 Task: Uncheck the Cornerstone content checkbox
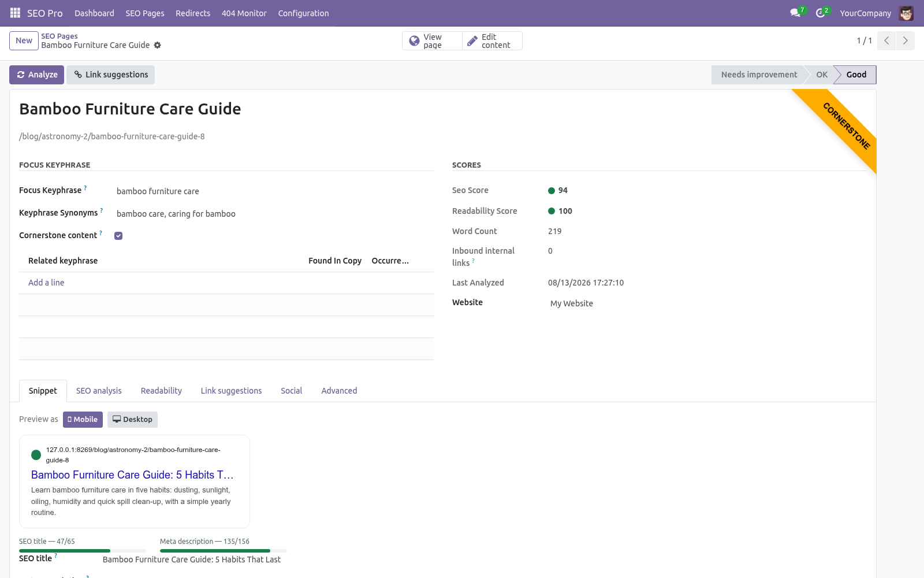click(x=118, y=236)
